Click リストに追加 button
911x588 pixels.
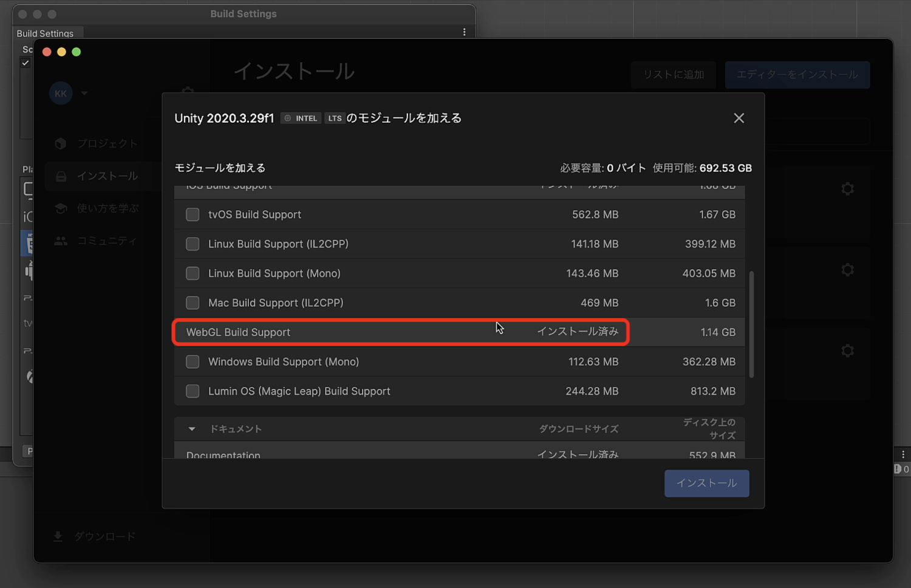click(x=674, y=75)
